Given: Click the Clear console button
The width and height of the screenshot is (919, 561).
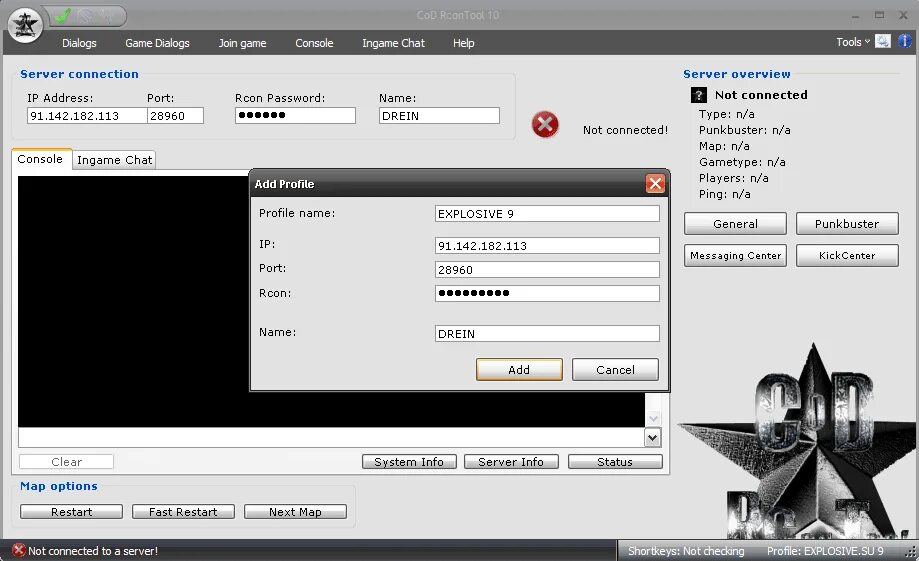Looking at the screenshot, I should coord(66,461).
